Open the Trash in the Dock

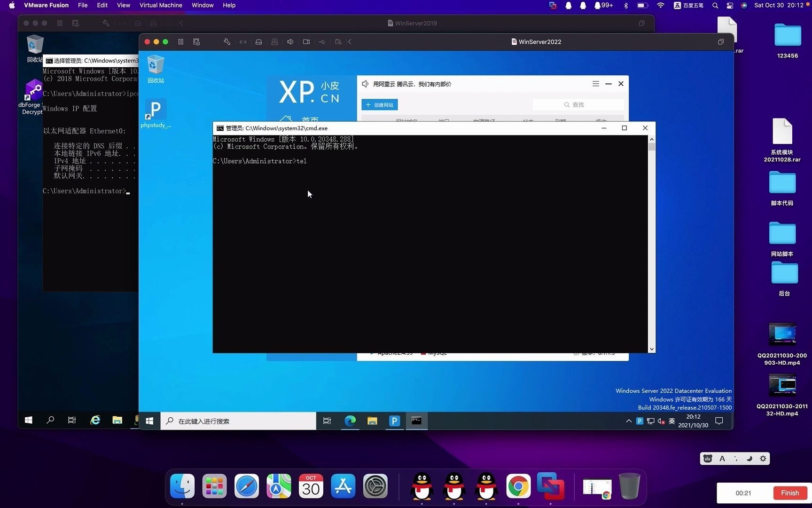630,486
